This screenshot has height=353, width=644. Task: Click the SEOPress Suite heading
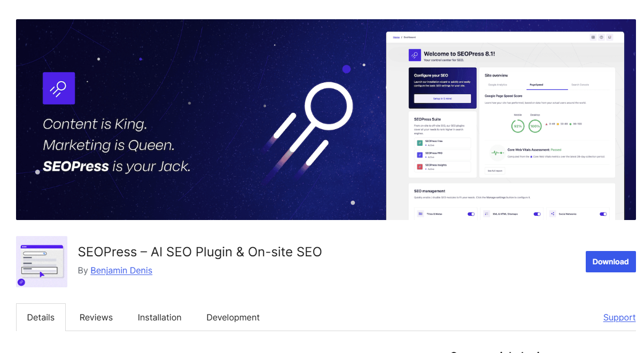tap(427, 119)
